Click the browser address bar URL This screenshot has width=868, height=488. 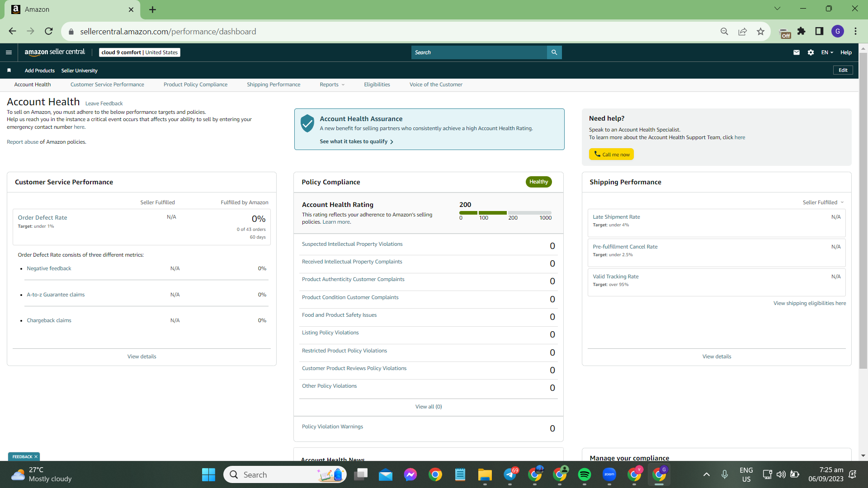tap(168, 32)
